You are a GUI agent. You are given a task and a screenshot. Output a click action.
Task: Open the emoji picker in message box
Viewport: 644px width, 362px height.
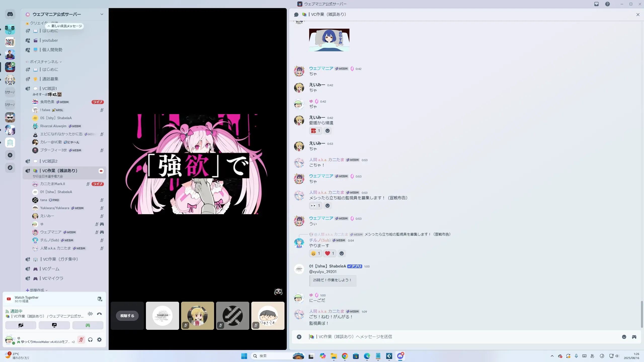tap(624, 337)
